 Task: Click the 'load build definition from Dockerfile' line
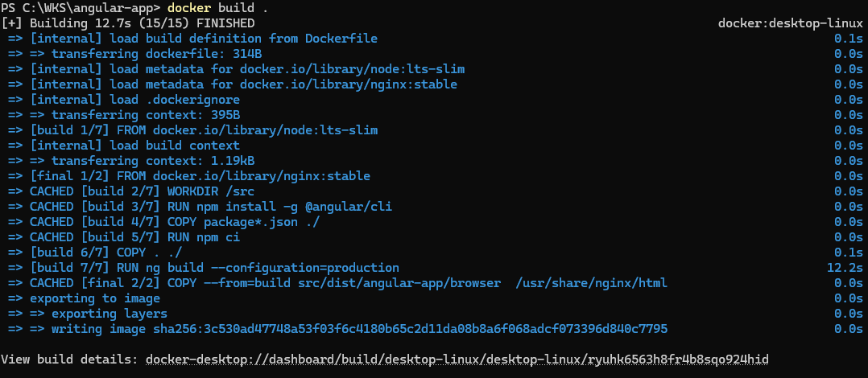coord(192,39)
